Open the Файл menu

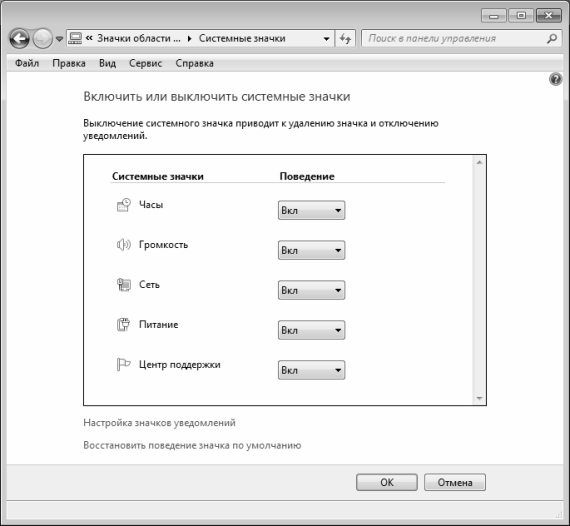27,63
